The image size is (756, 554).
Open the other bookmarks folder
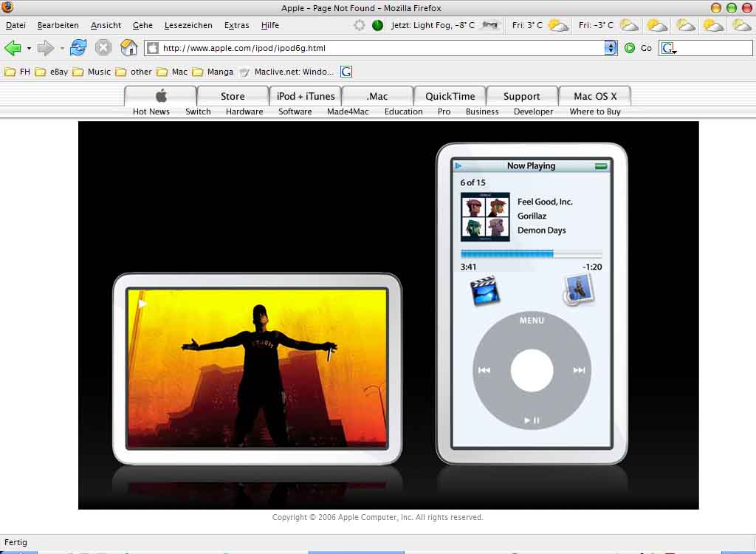tap(134, 72)
